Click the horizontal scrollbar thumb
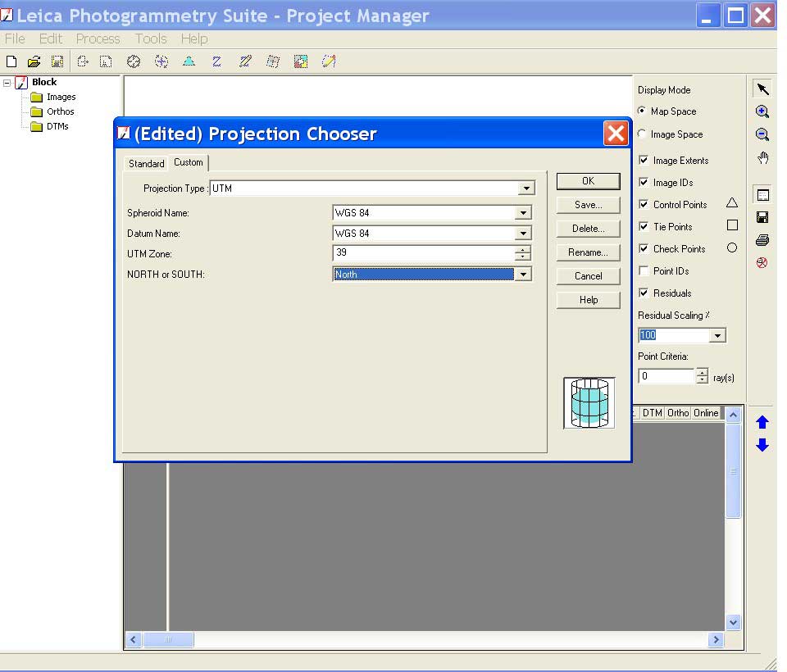 coord(169,639)
